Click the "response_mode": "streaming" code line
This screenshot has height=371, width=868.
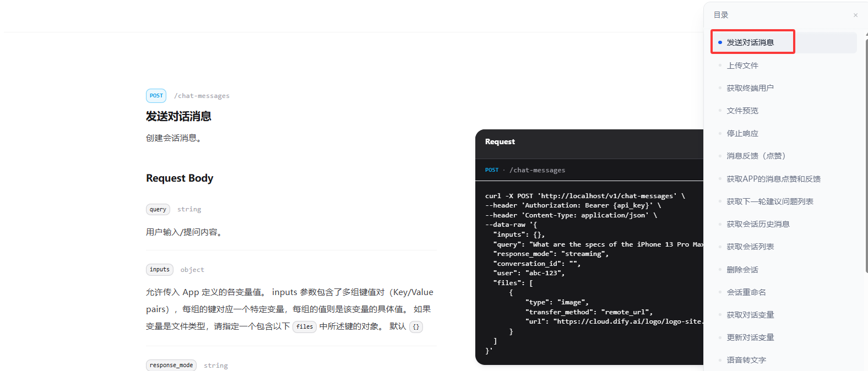coord(551,254)
